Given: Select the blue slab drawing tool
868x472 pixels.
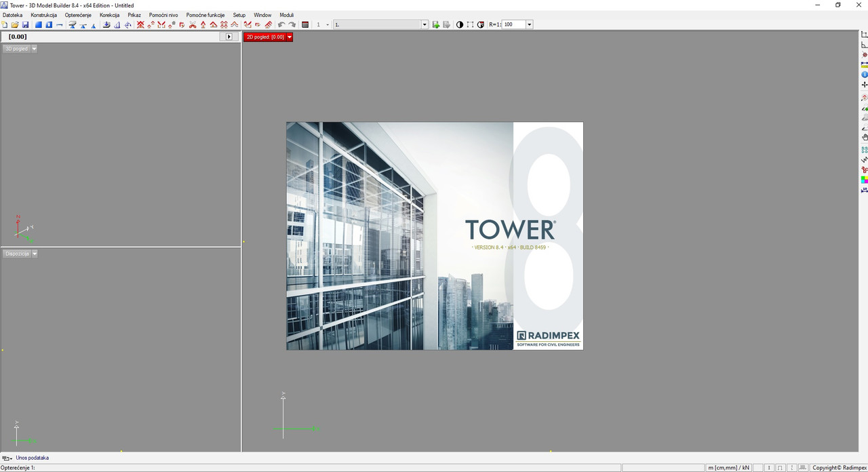Looking at the screenshot, I should pyautogui.click(x=39, y=24).
